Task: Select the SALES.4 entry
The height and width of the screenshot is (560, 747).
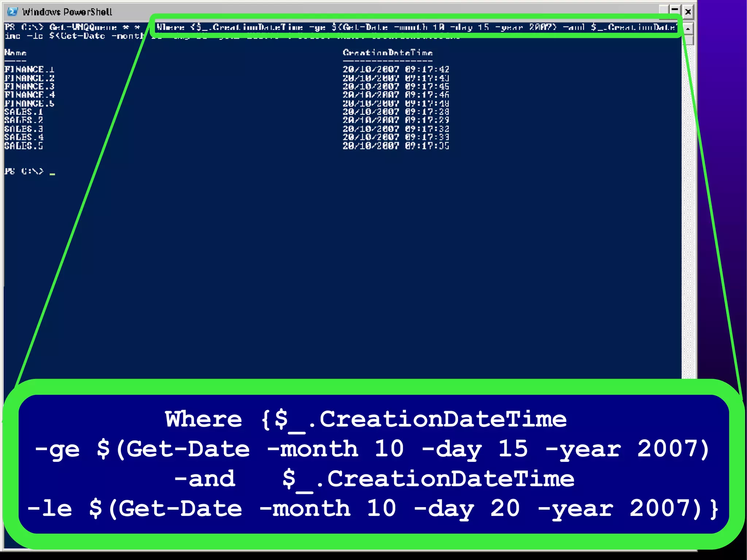Action: [x=24, y=138]
